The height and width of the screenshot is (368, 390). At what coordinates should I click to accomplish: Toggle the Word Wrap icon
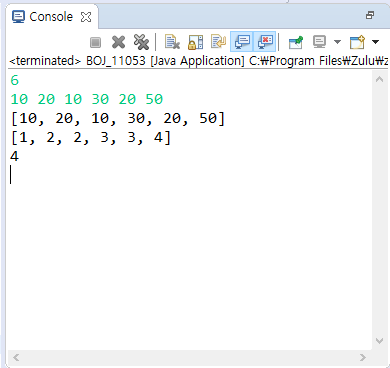click(x=218, y=42)
